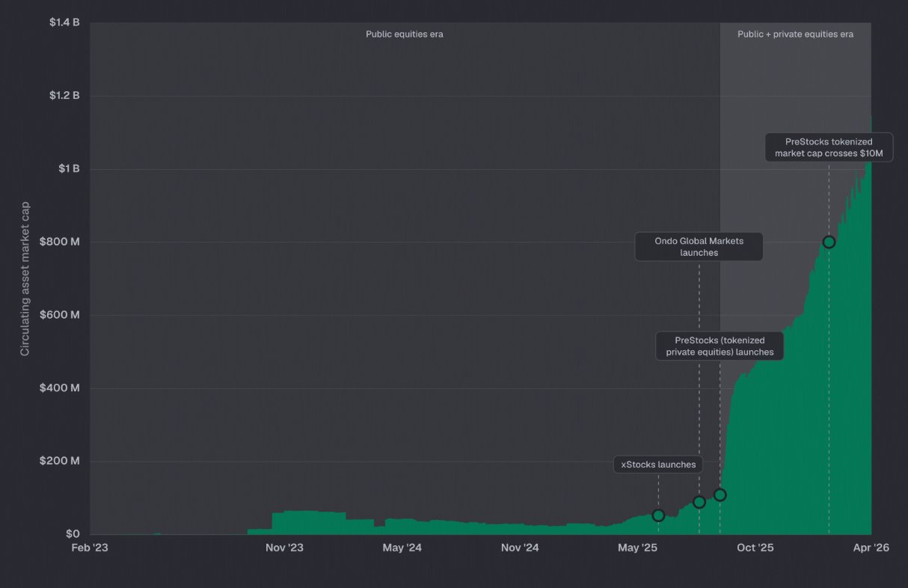Viewport: 908px width, 588px height.
Task: Click the $200 M axis label
Action: tap(60, 461)
